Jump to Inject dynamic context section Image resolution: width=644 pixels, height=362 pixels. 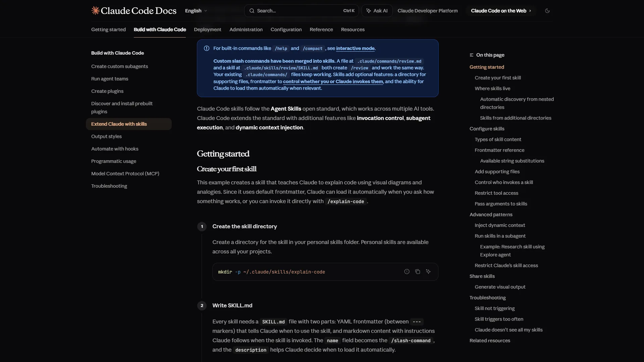(500, 225)
